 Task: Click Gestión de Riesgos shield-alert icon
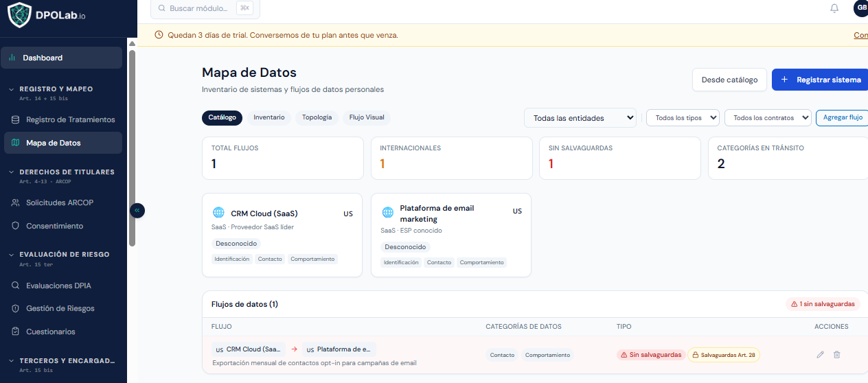(x=16, y=308)
